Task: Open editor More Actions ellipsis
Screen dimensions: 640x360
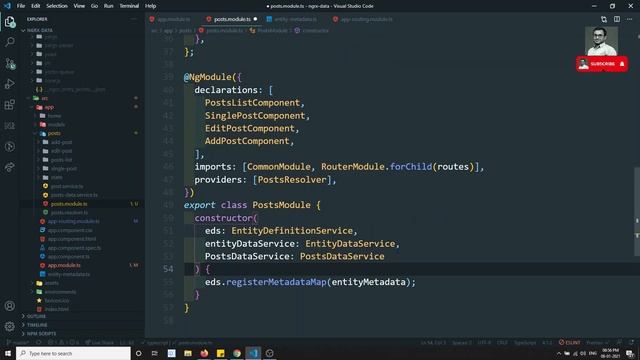Action: click(629, 19)
